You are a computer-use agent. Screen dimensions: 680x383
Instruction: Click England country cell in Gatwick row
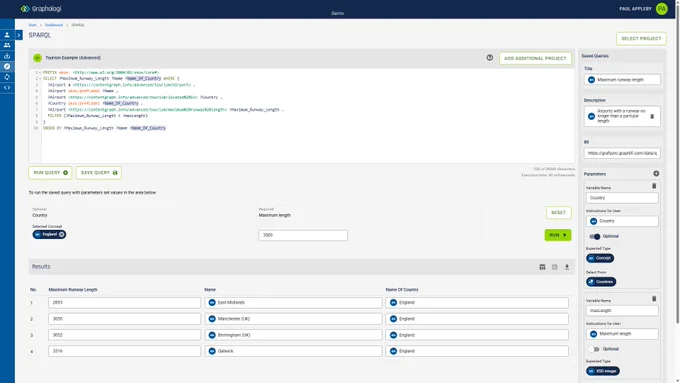[x=477, y=351]
